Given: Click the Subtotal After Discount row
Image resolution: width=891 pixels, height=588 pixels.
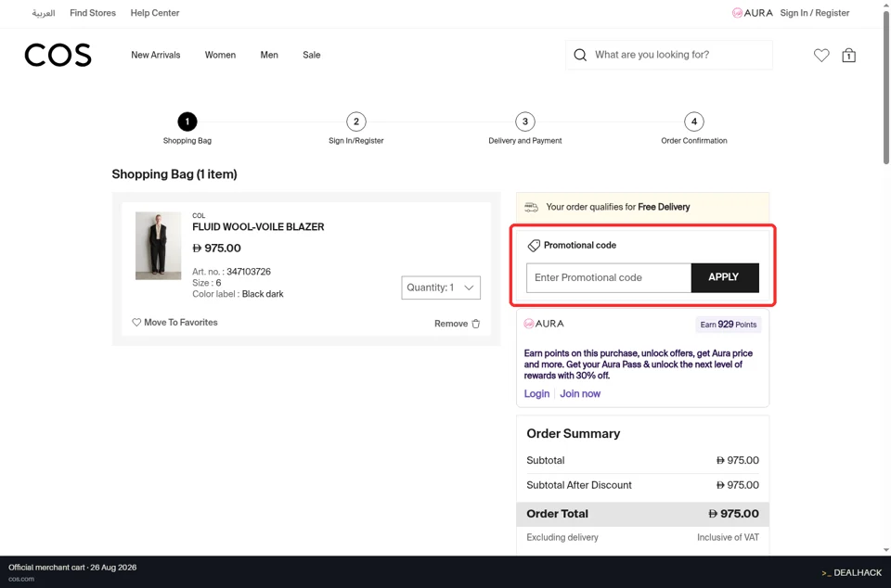Looking at the screenshot, I should 642,485.
